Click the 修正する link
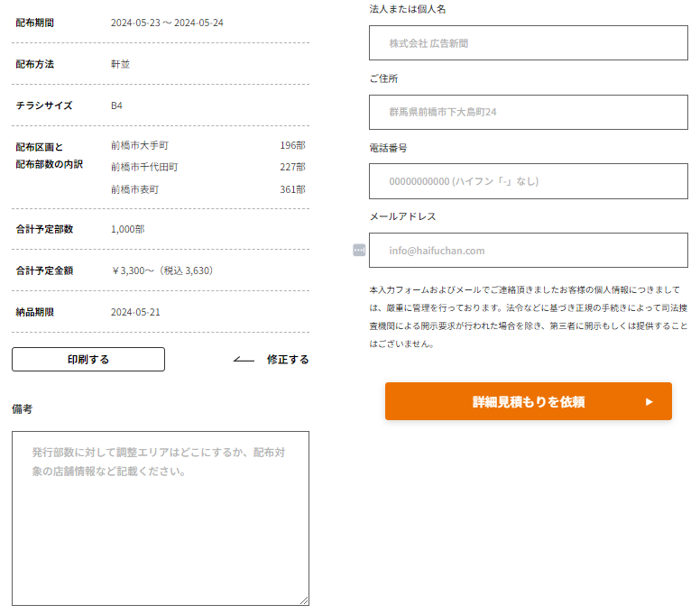 point(288,360)
